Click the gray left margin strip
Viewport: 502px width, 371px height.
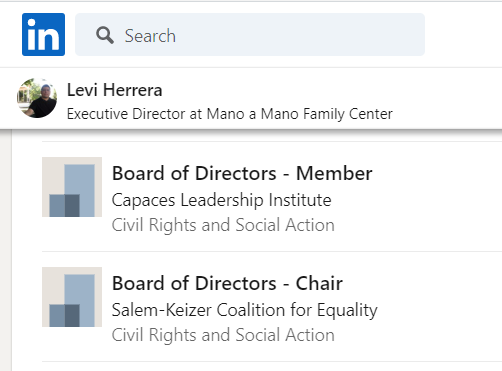pyautogui.click(x=6, y=250)
